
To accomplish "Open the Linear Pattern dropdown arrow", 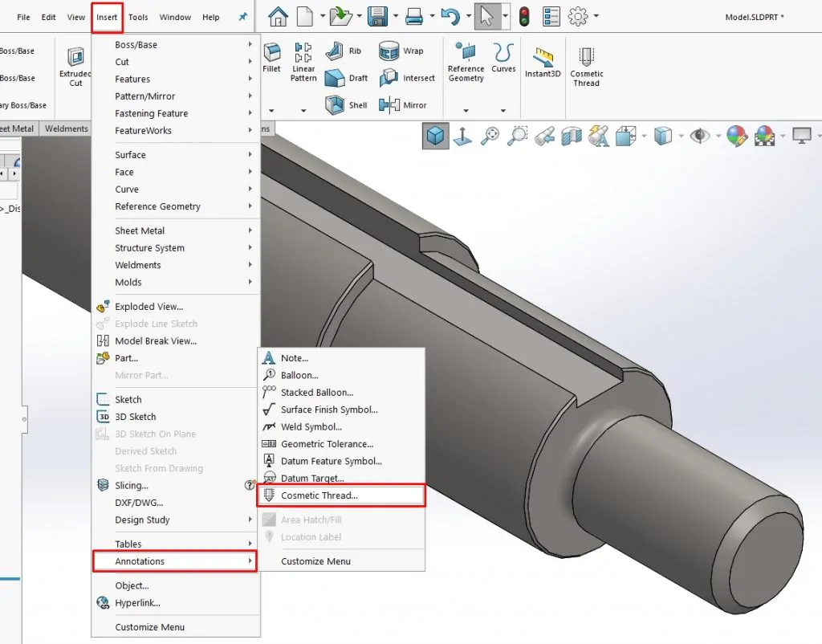I will (303, 111).
